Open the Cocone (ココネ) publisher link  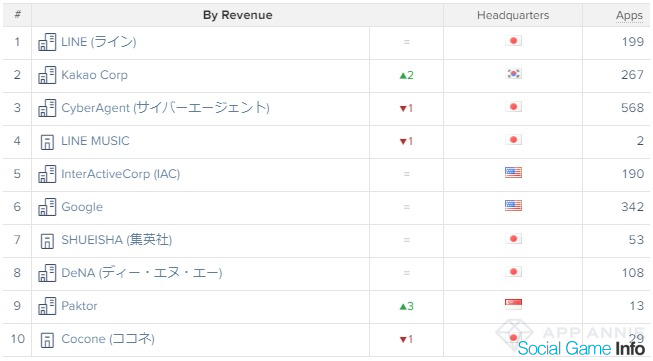tap(108, 339)
